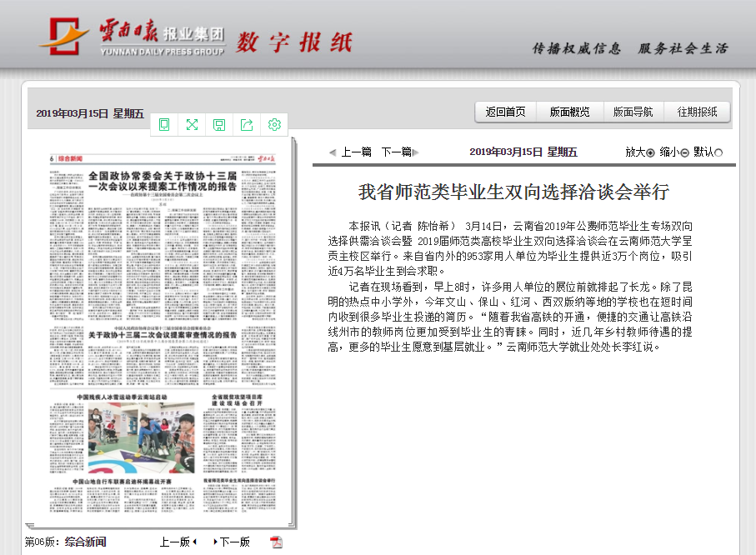The width and height of the screenshot is (756, 555).
Task: Open the 版面导航 navigation dropdown
Action: [x=633, y=112]
